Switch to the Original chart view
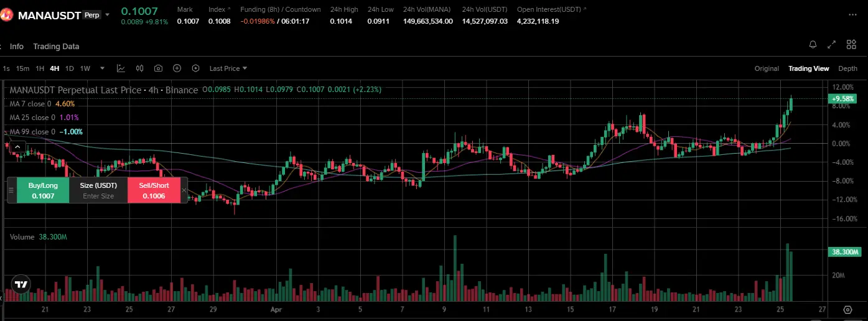The image size is (868, 321). click(767, 68)
